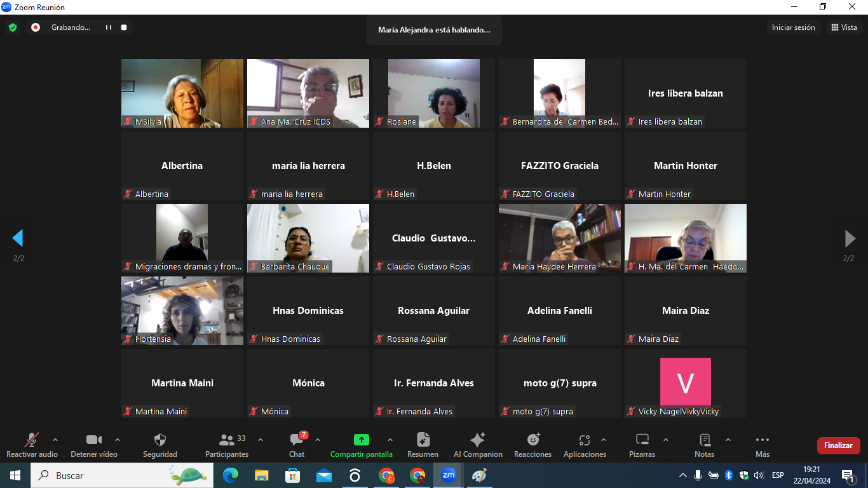This screenshot has height=488, width=868.
Task: Go to previous page of participants
Action: point(18,238)
